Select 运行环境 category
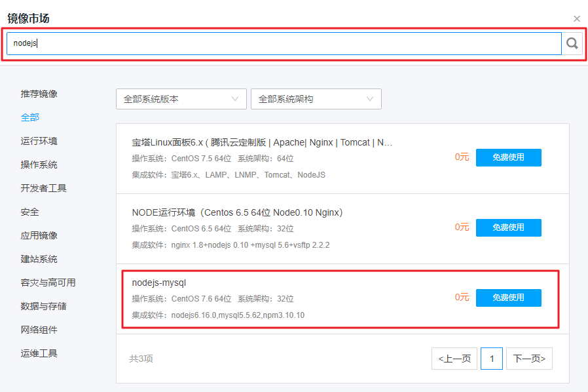588x392 pixels. point(39,141)
